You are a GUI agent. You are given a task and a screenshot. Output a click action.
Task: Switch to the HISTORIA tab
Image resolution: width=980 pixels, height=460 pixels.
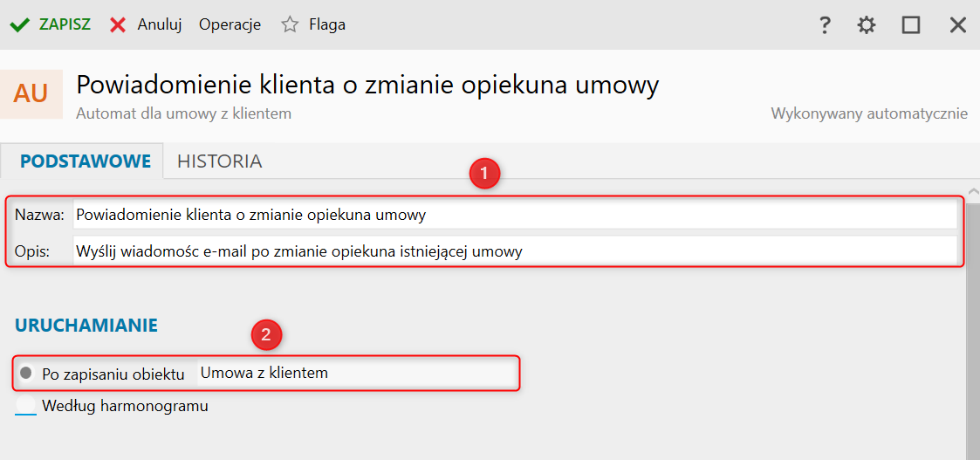[219, 161]
